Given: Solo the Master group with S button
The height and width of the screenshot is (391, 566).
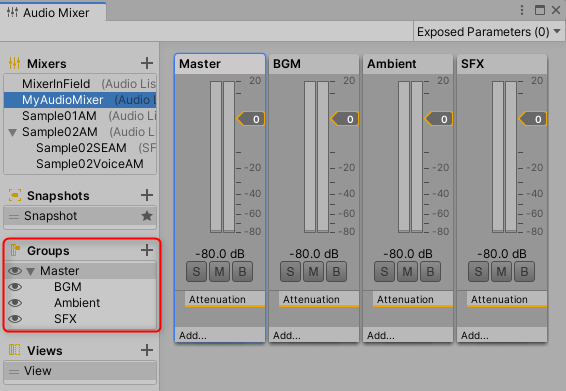Looking at the screenshot, I should click(196, 271).
